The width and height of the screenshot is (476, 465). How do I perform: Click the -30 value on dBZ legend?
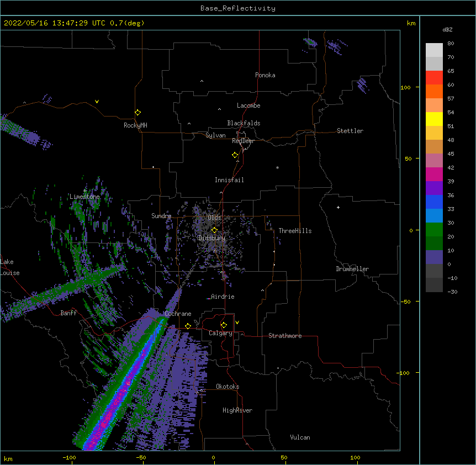[452, 292]
